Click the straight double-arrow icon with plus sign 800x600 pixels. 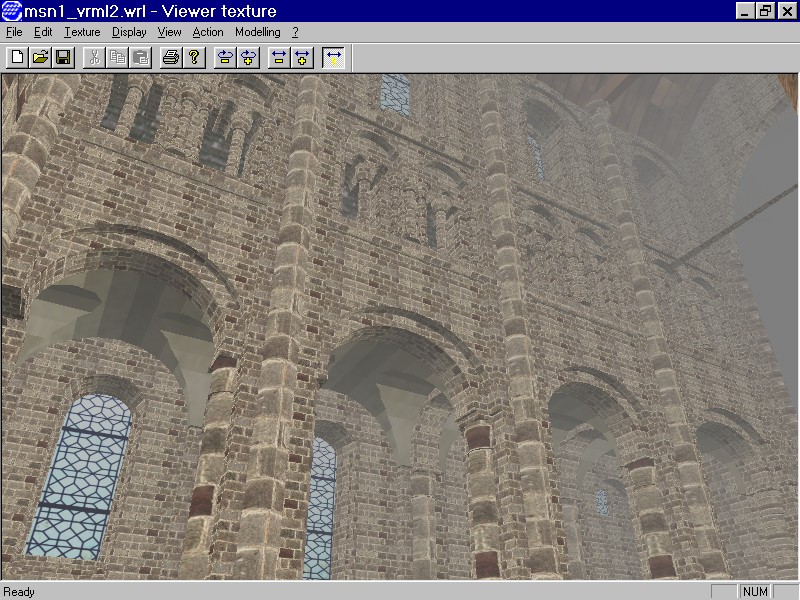pyautogui.click(x=302, y=57)
